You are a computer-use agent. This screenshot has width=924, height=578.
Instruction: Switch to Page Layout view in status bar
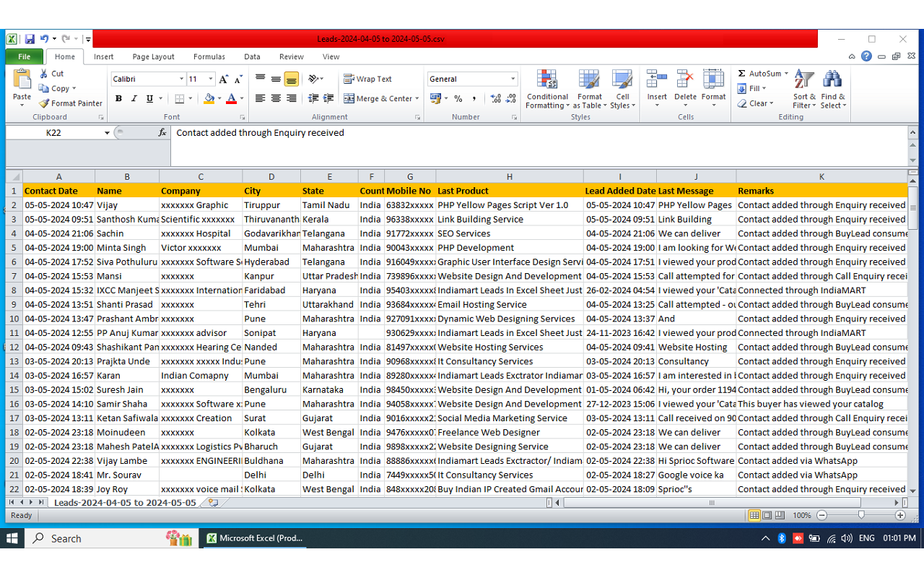pos(767,515)
